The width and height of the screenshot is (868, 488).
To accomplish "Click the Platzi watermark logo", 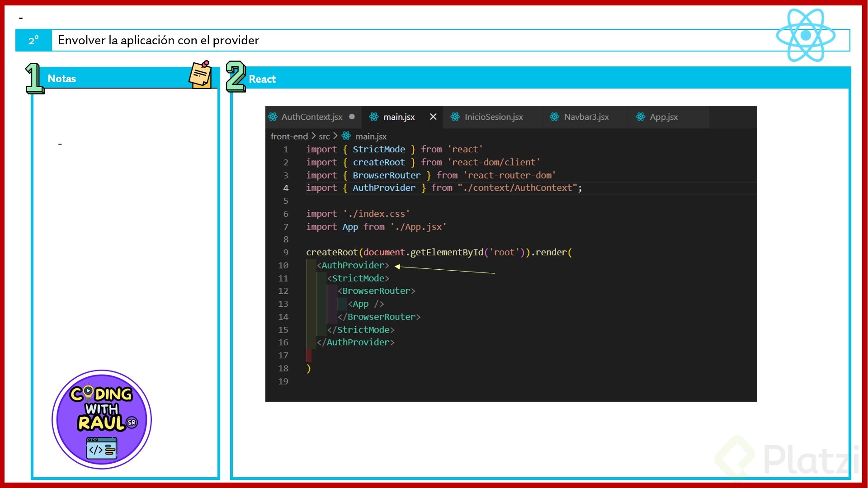I will pyautogui.click(x=787, y=459).
